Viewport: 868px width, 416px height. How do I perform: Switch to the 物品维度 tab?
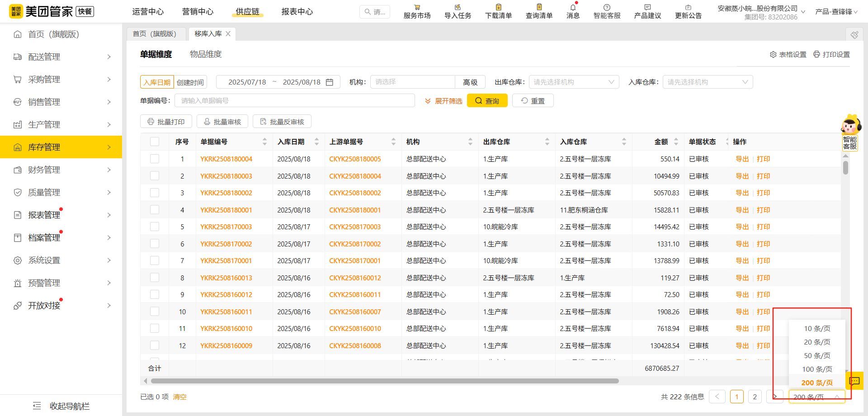(206, 54)
